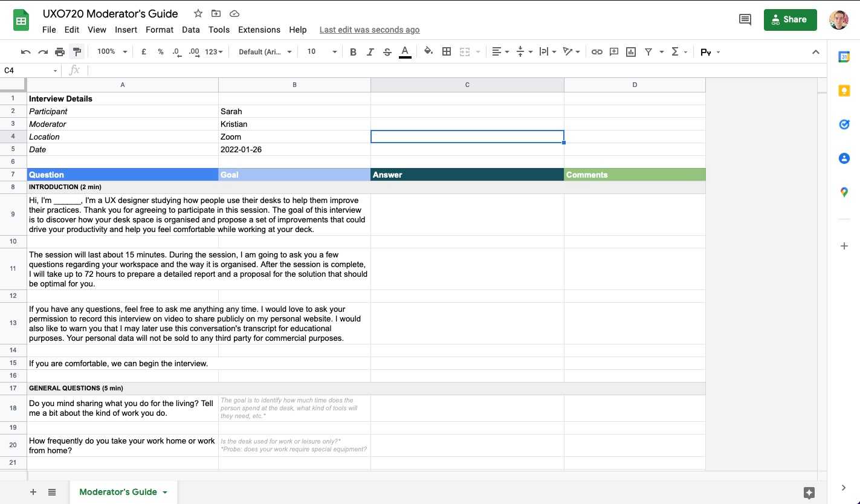Click the green Share button
This screenshot has height=504, width=860.
(790, 19)
